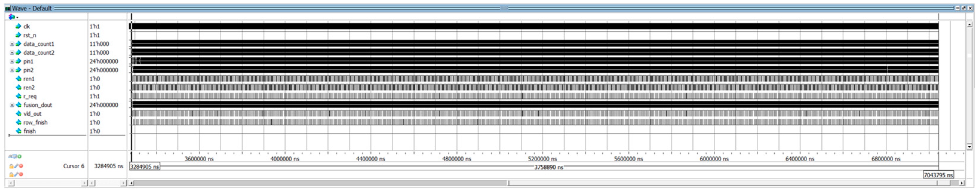Expand the data_count2 bus

tap(12, 53)
